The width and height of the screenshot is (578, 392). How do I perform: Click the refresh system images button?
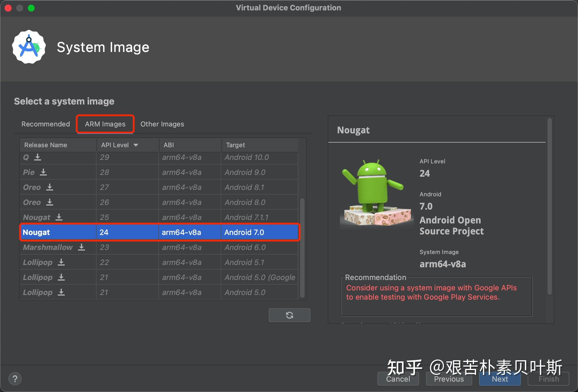click(289, 315)
